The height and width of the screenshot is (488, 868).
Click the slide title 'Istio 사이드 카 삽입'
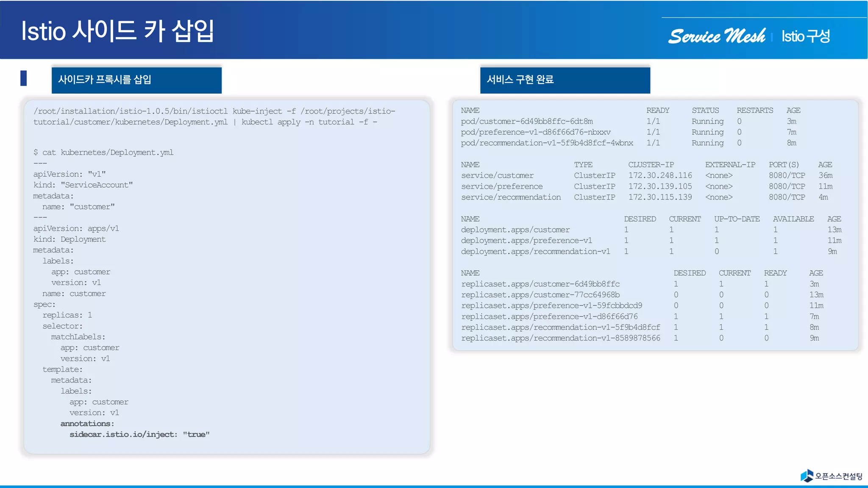(x=118, y=31)
